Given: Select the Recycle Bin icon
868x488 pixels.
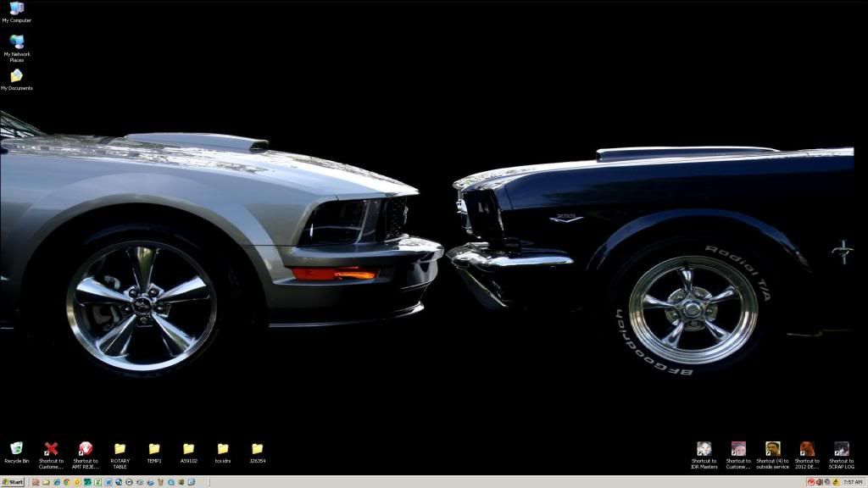Looking at the screenshot, I should point(17,452).
